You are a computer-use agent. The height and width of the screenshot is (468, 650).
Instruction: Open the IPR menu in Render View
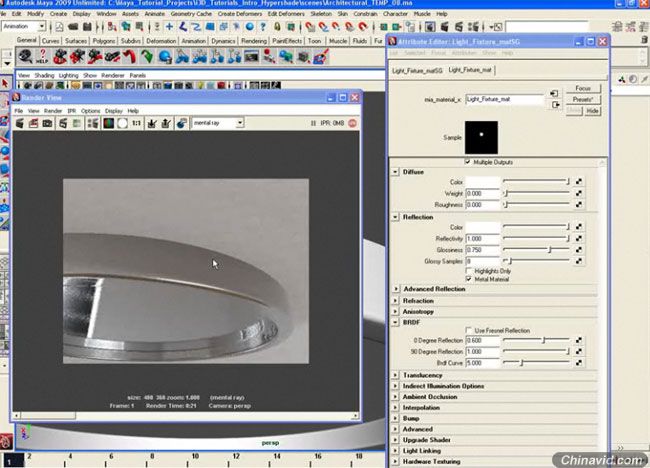(71, 110)
